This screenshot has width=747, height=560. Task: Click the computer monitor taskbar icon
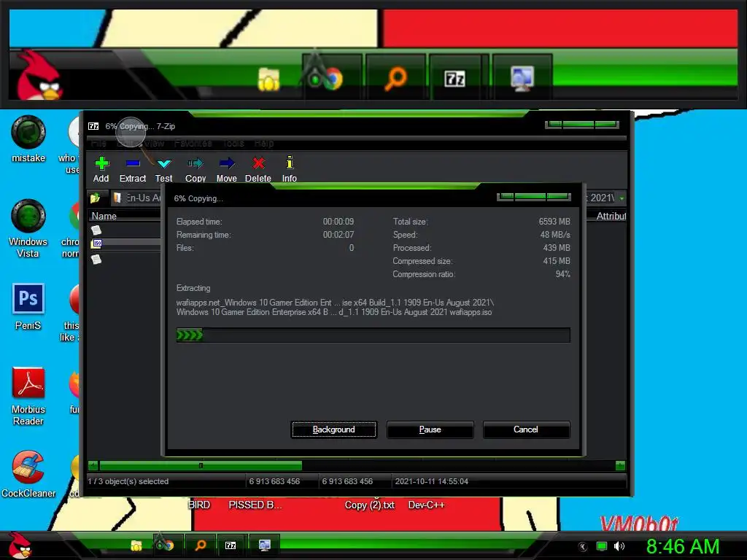point(264,545)
